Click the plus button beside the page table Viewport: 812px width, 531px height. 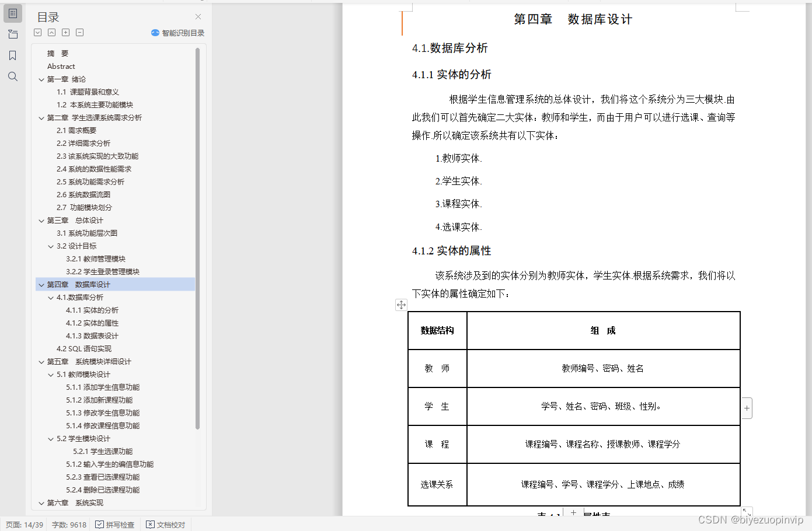[747, 408]
